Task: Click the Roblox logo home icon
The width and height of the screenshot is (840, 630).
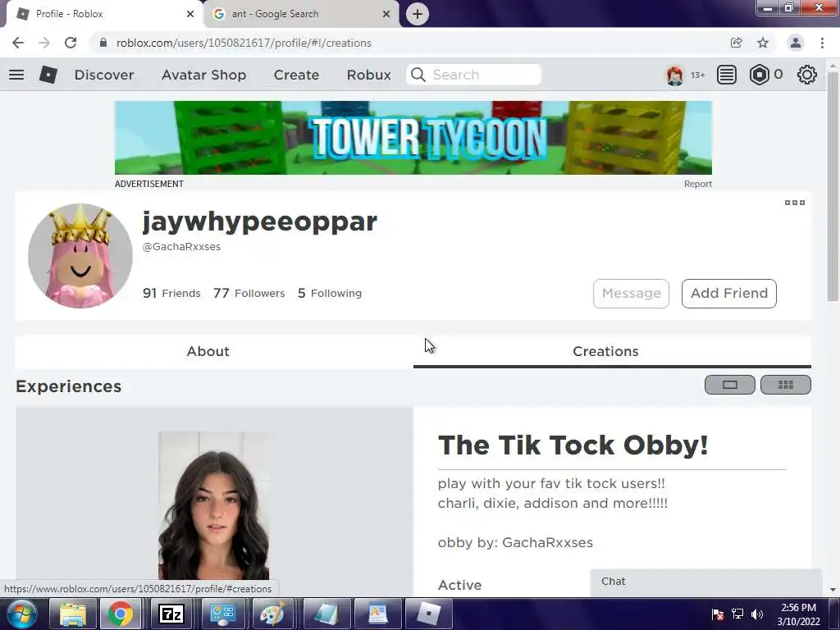Action: coord(48,75)
